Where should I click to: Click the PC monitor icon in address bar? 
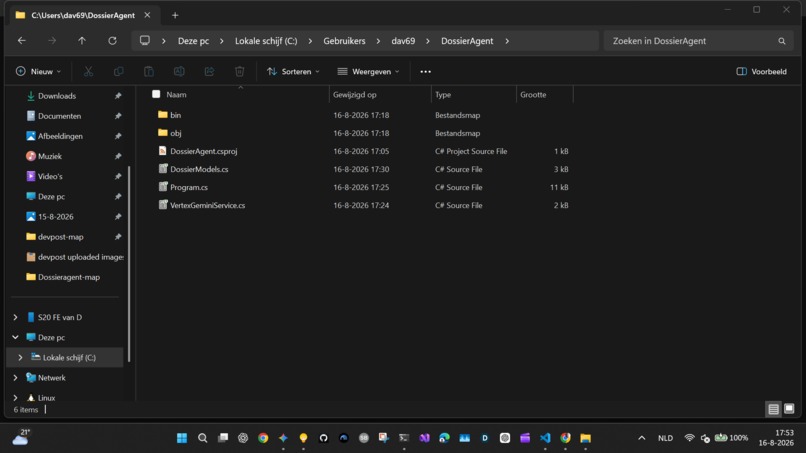[145, 40]
